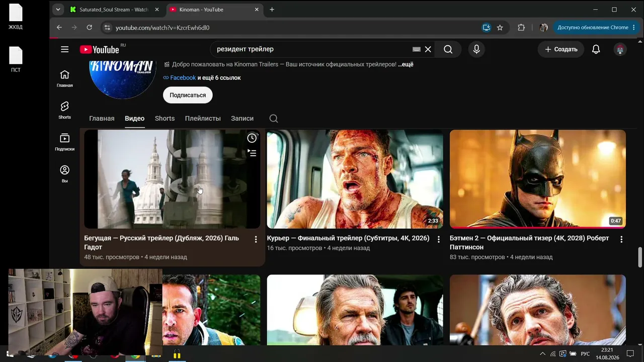The image size is (644, 362).
Task: Open Shorts in the left sidebar
Action: coord(64,111)
